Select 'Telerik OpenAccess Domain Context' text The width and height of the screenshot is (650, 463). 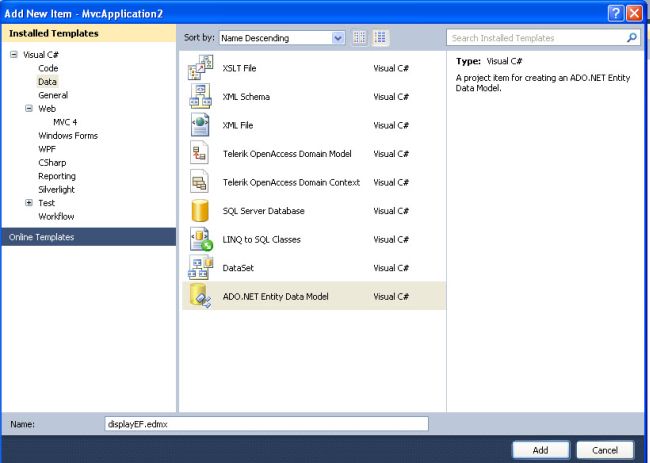tap(291, 182)
